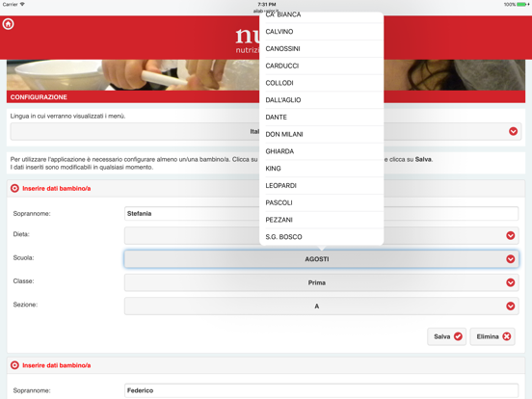Tap the battery indicator in status bar

coord(522,5)
